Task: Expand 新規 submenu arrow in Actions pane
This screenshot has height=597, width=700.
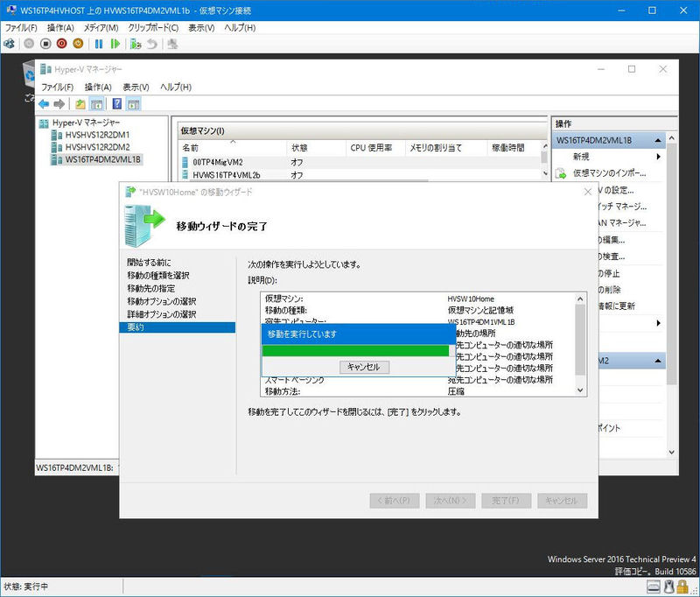Action: (659, 157)
